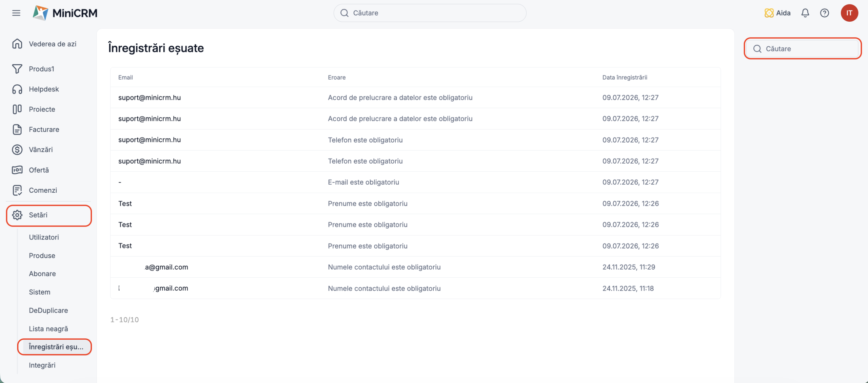
Task: Open Utilizatori settings
Action: [x=44, y=237]
